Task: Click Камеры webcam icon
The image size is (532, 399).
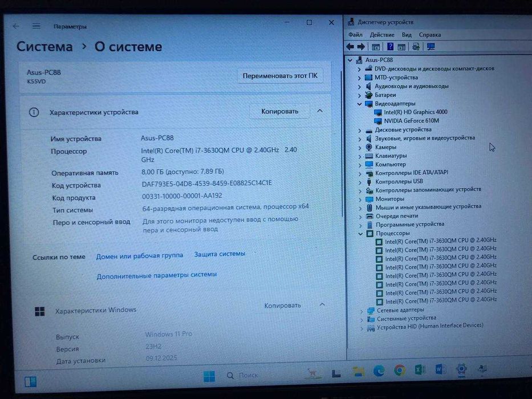Action: (369, 147)
